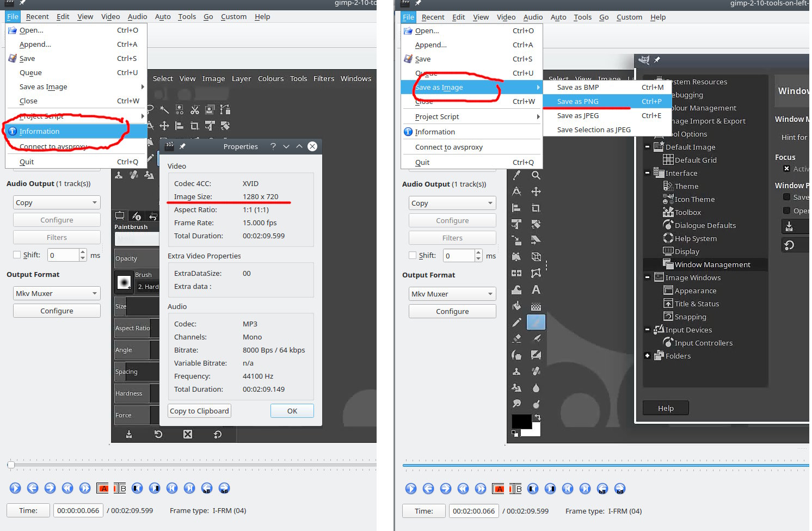Open the Copy audio dropdown in right Avidemux window
Image resolution: width=812 pixels, height=531 pixels.
[452, 203]
